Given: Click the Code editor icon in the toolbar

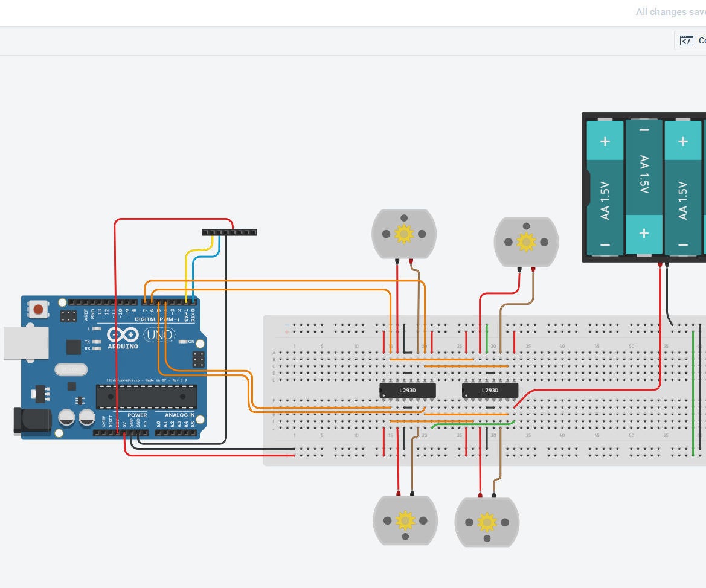Looking at the screenshot, I should [x=687, y=40].
